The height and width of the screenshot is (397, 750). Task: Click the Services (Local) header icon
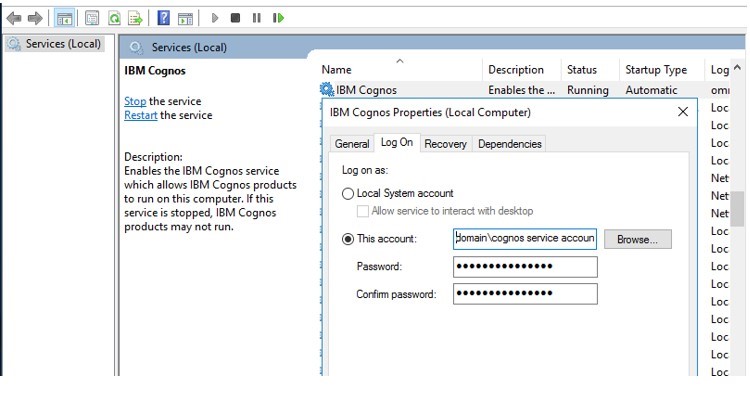pos(136,47)
